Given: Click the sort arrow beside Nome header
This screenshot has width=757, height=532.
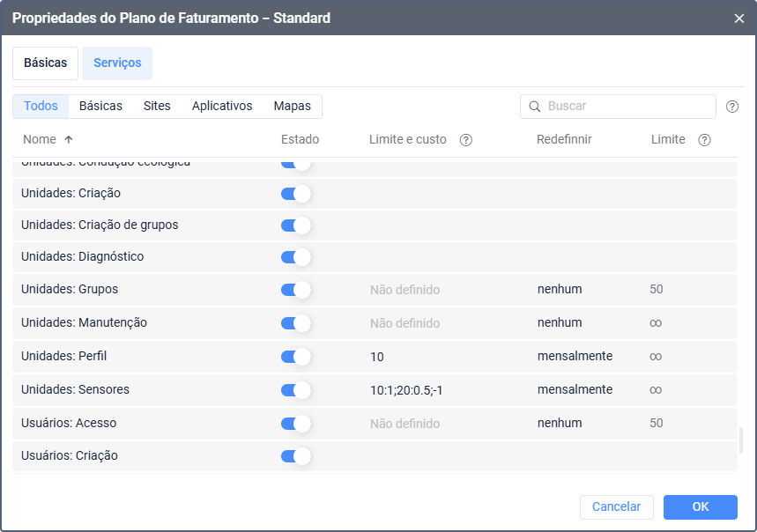Looking at the screenshot, I should (69, 140).
